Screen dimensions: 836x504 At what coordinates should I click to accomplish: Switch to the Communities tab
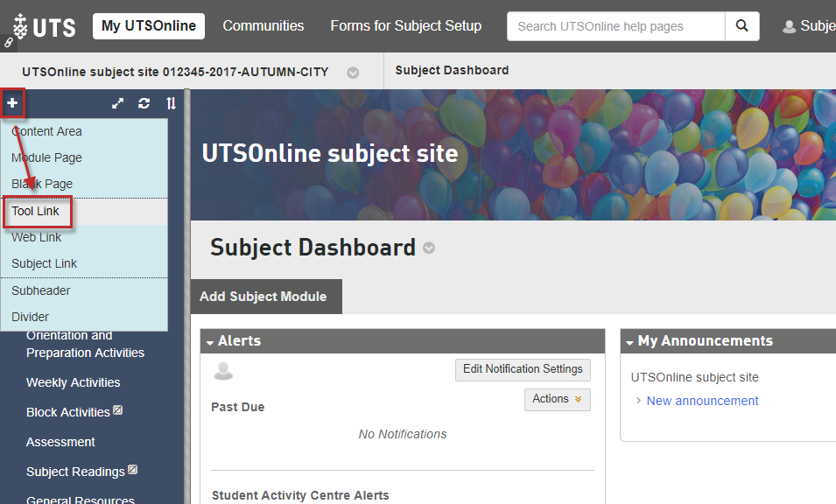coord(263,26)
